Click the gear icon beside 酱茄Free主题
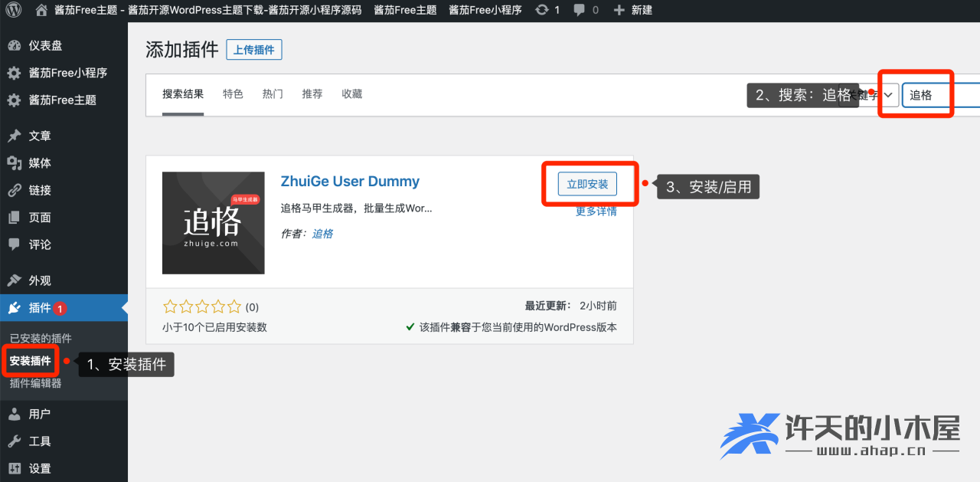 click(x=14, y=100)
